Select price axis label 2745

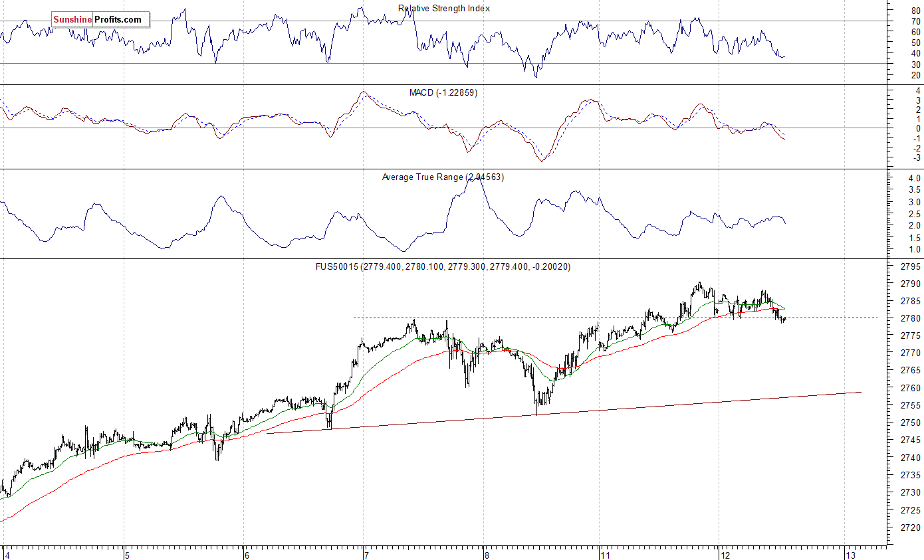tap(912, 440)
